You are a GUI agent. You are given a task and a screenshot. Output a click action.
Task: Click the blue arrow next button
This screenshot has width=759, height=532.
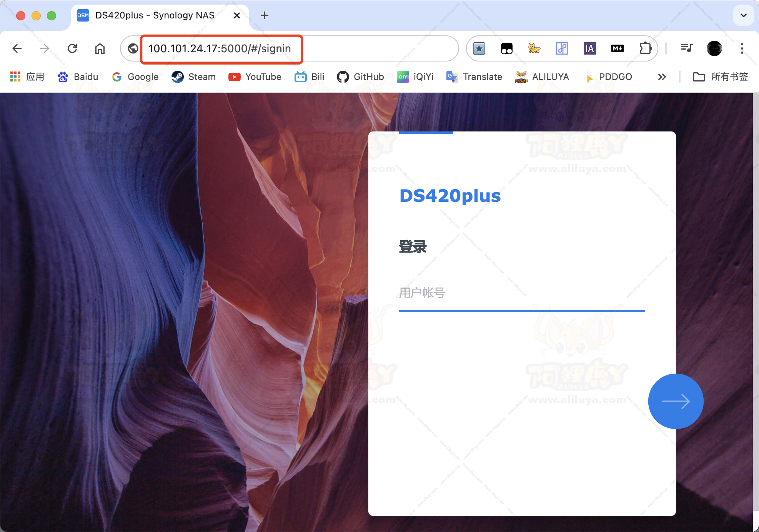point(676,401)
